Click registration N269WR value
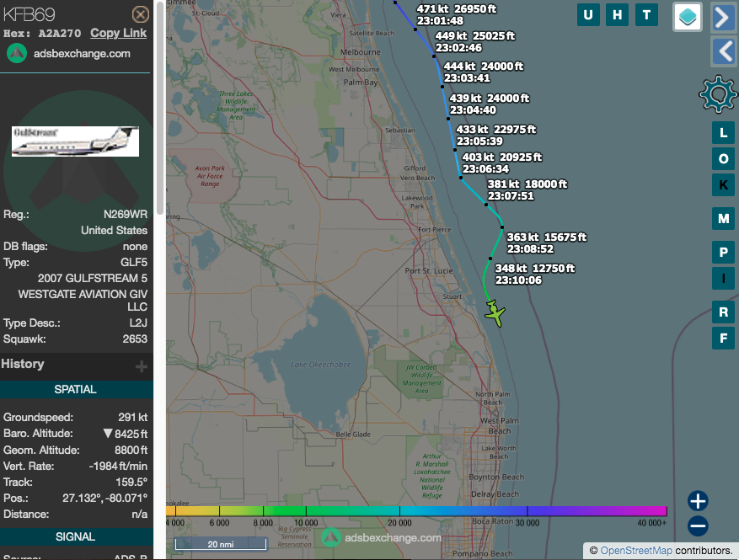 pyautogui.click(x=126, y=214)
